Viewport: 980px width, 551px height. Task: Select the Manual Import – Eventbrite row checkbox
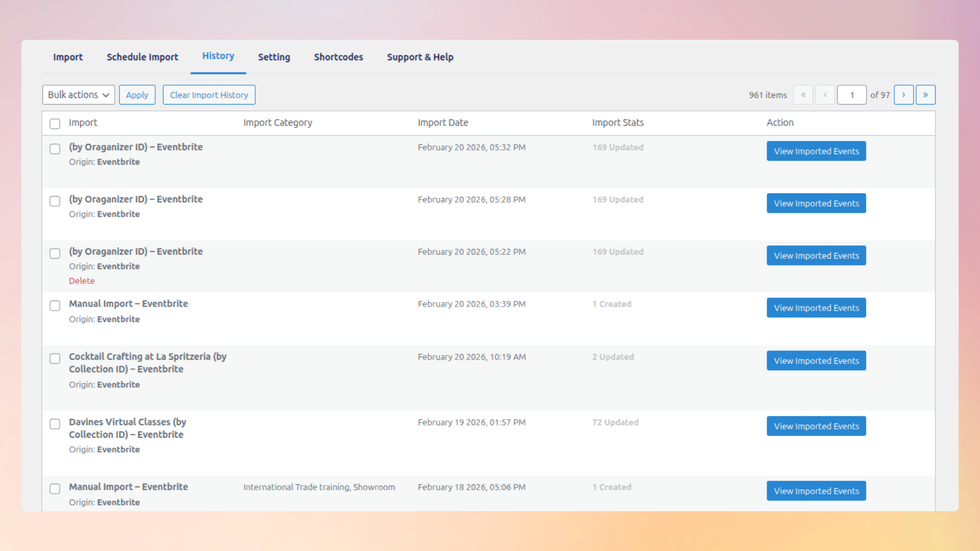tap(55, 306)
